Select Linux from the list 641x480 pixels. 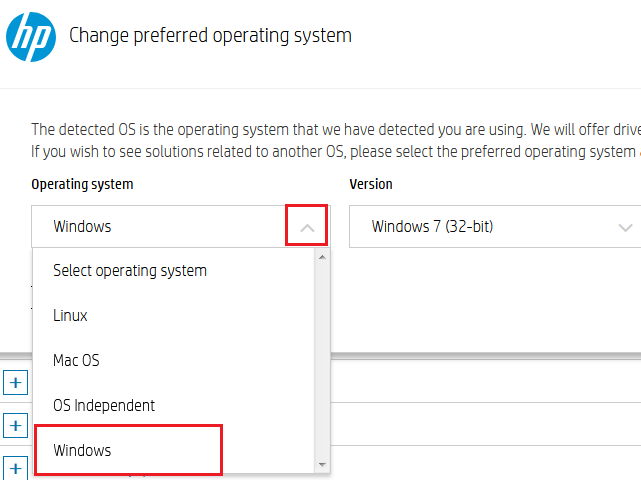174,316
